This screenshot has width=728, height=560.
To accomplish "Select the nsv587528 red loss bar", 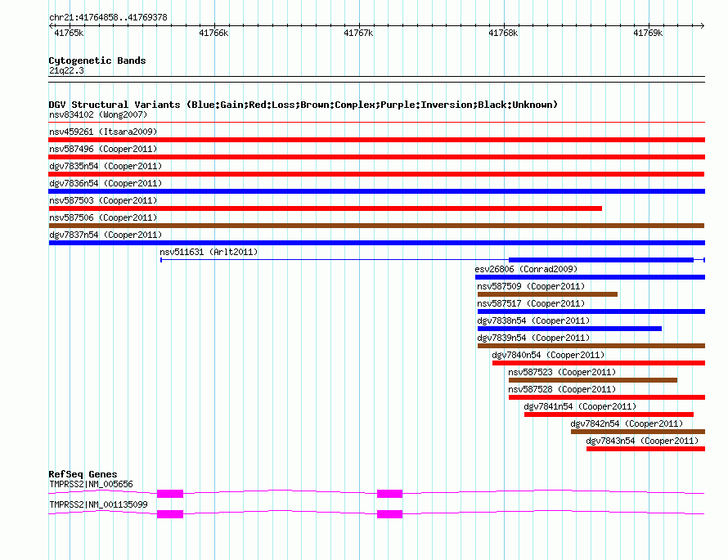I will tap(607, 397).
